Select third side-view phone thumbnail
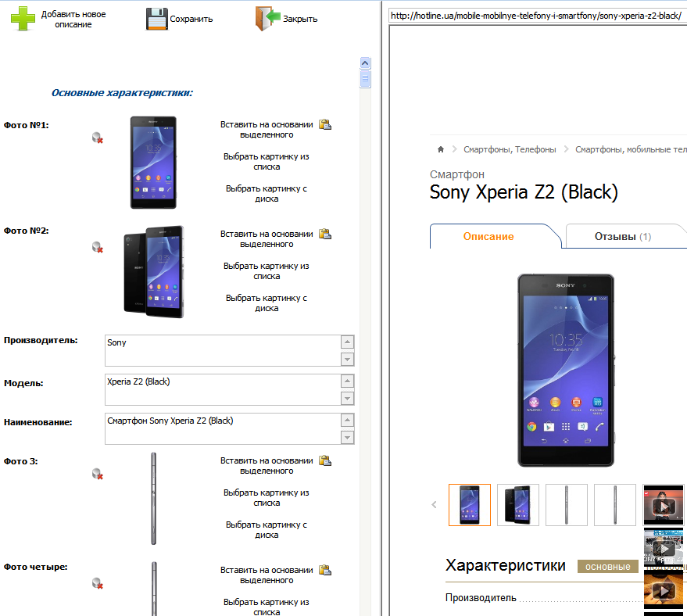Image resolution: width=687 pixels, height=616 pixels. point(567,505)
